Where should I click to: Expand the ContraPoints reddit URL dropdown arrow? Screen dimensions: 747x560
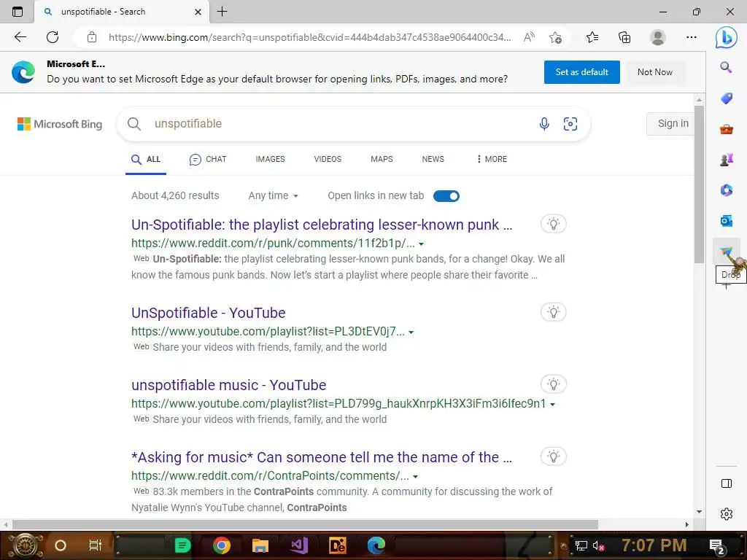point(415,477)
